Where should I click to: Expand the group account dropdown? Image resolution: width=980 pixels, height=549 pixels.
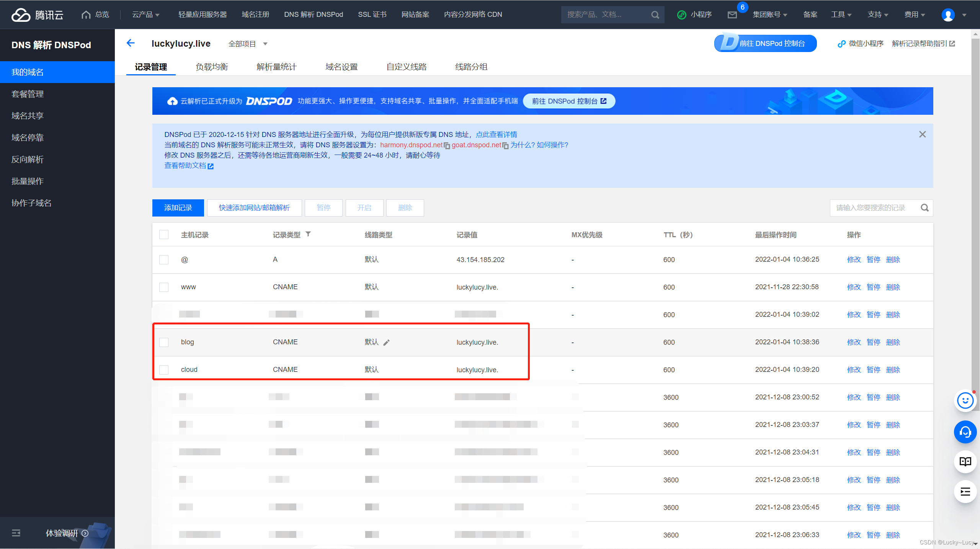770,15
